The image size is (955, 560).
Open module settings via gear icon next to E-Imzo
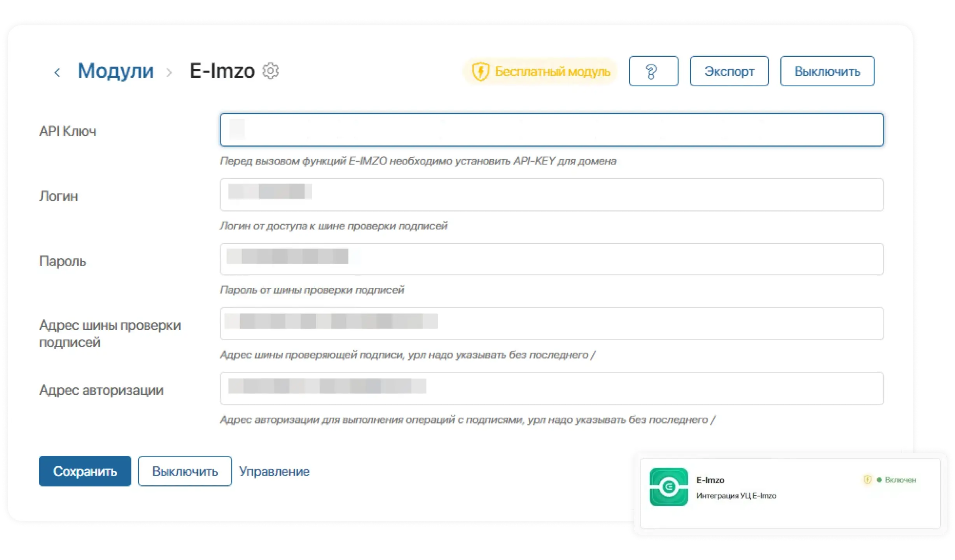point(271,71)
